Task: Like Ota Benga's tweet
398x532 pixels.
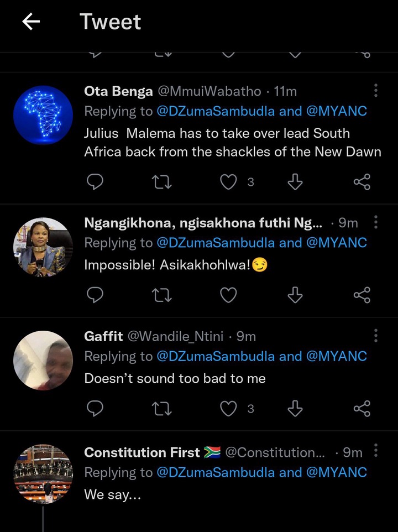Action: tap(228, 182)
